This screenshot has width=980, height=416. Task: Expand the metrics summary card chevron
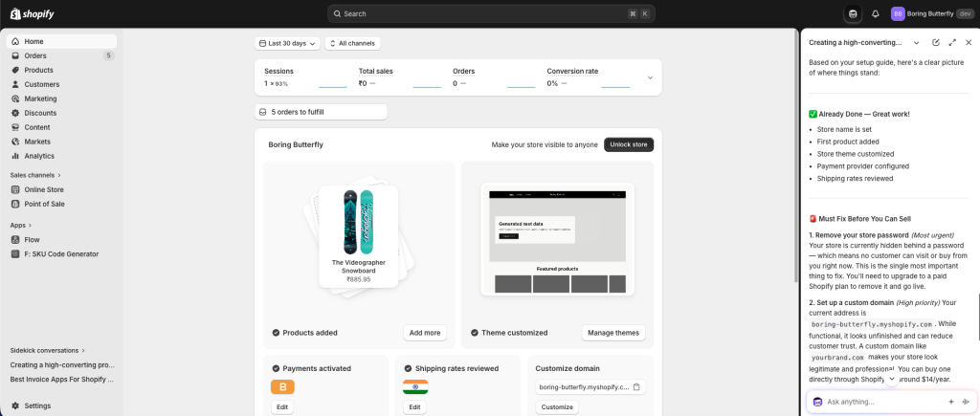pos(650,77)
